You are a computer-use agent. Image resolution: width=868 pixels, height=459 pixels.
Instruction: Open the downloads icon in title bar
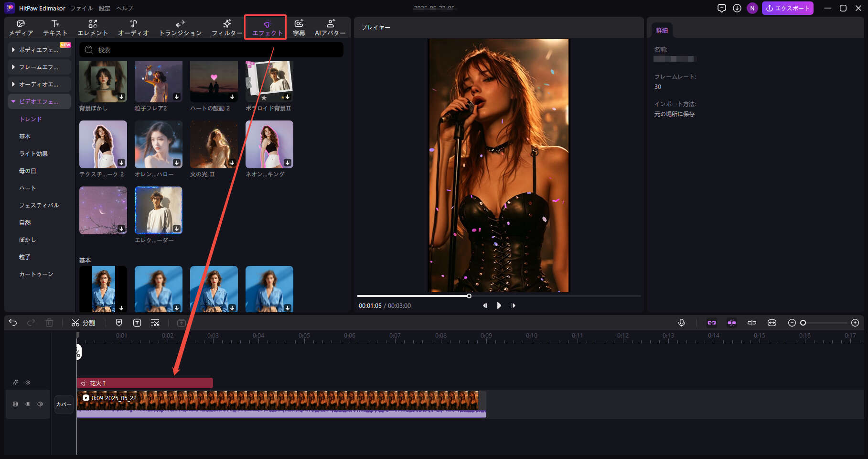737,8
